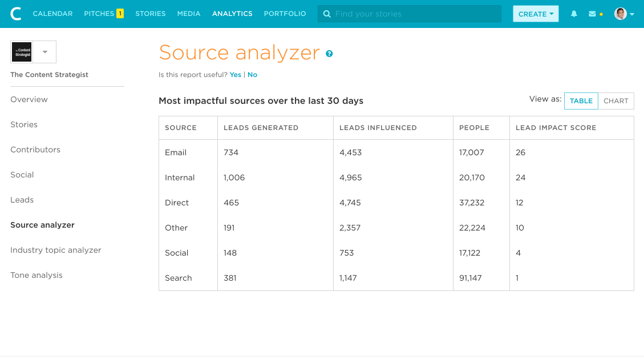
Task: Click No on the report usefulness prompt
Action: pos(253,74)
